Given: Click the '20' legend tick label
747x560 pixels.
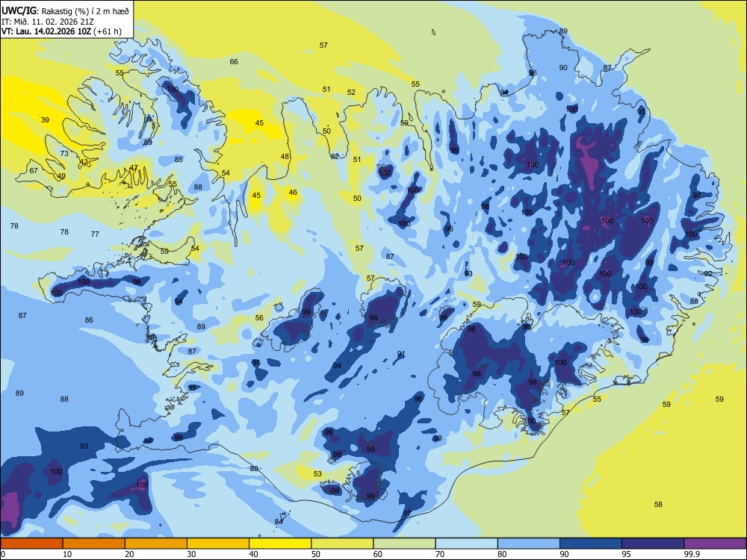Looking at the screenshot, I should coord(129,554).
